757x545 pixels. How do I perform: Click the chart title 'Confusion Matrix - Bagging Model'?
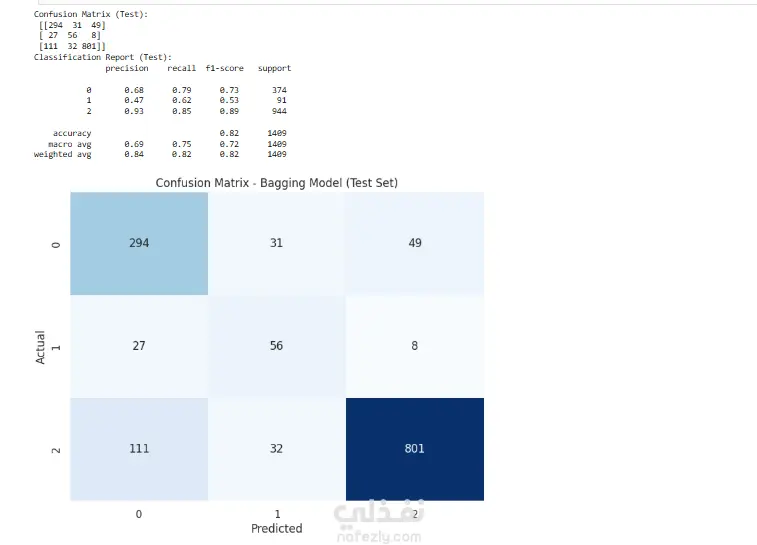pos(276,183)
